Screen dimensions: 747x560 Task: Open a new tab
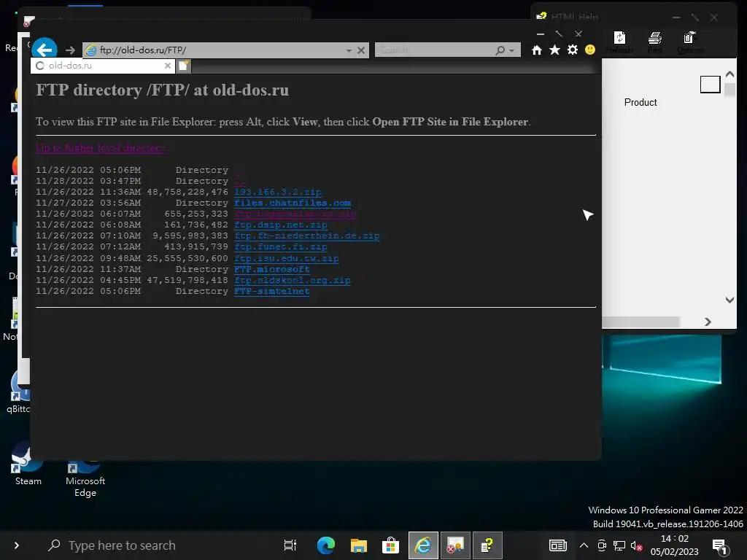click(184, 66)
